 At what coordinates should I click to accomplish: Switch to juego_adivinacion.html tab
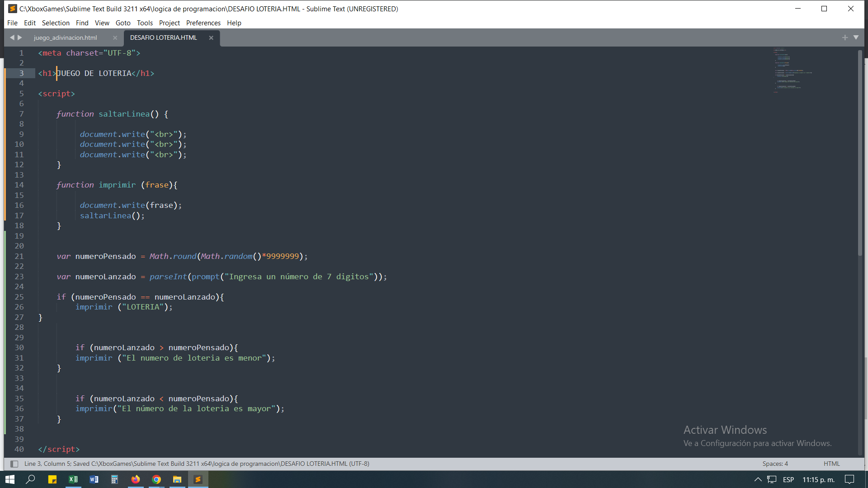pos(66,38)
